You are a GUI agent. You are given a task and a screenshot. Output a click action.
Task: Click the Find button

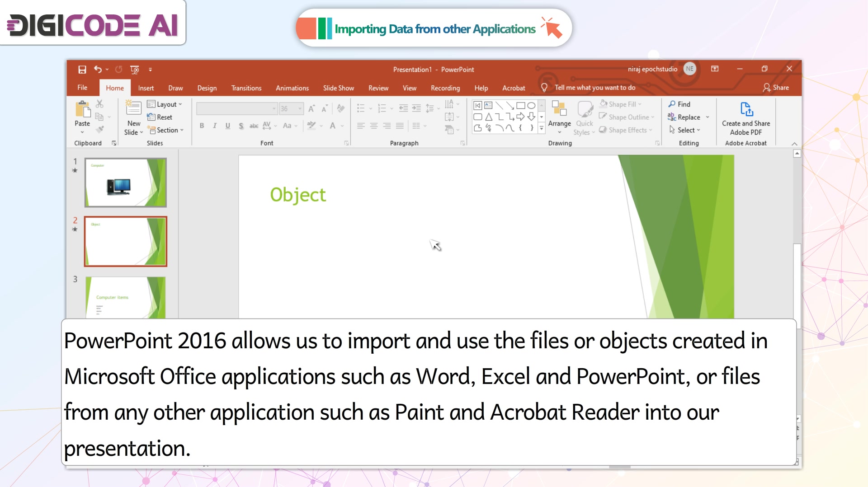[679, 104]
